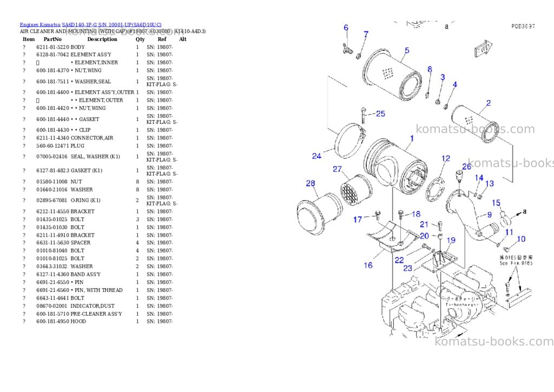Click callout number 8 on diagram
The image size is (554, 392).
(x=430, y=69)
